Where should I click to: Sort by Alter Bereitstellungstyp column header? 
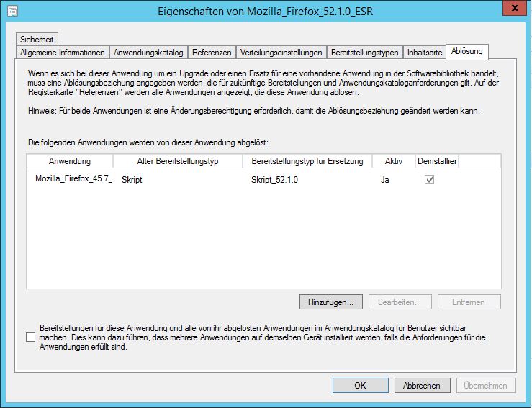tap(178, 161)
